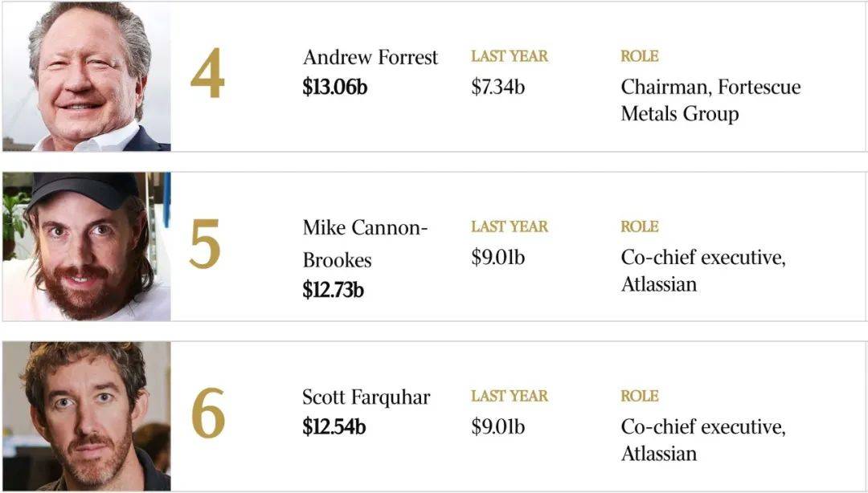Select Farquhar's Co-chief executive, Atlassian text
This screenshot has height=493, width=868.
pyautogui.click(x=703, y=440)
